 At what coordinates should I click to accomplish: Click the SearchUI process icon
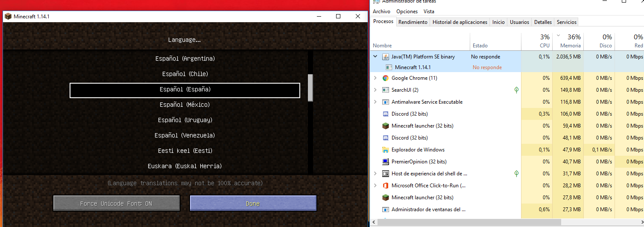point(385,90)
